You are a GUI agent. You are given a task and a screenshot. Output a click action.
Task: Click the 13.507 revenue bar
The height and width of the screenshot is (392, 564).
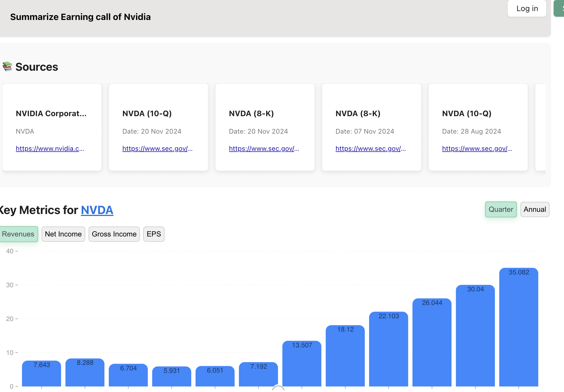click(302, 363)
